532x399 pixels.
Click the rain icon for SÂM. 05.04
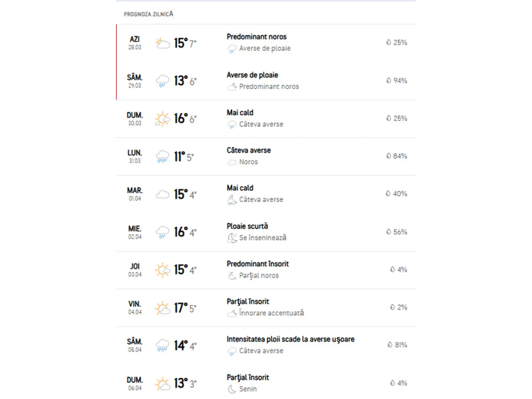(x=162, y=345)
